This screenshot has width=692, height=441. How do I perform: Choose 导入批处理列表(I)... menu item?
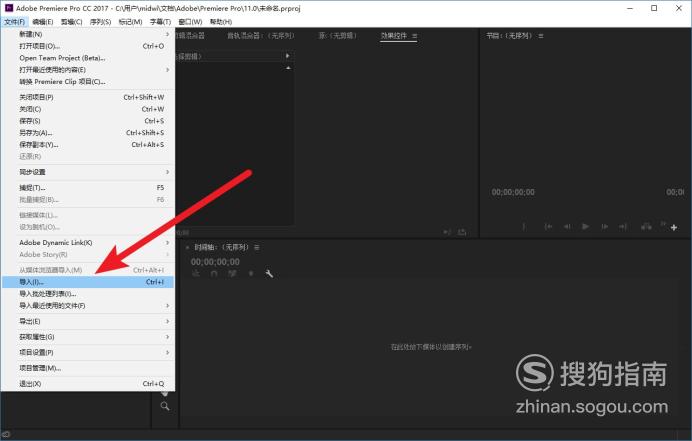[88, 294]
